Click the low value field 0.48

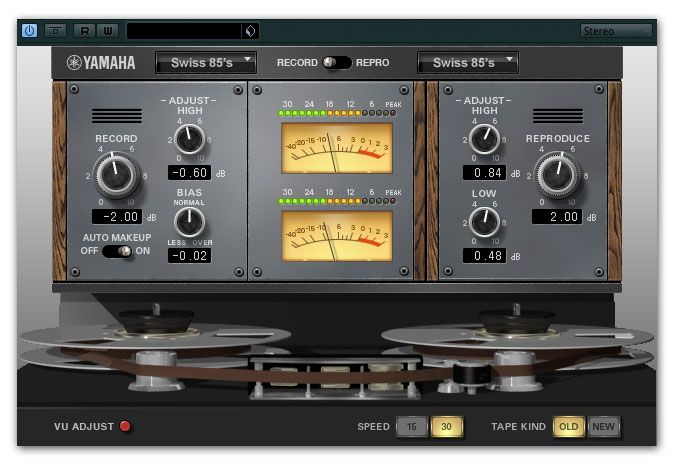484,255
